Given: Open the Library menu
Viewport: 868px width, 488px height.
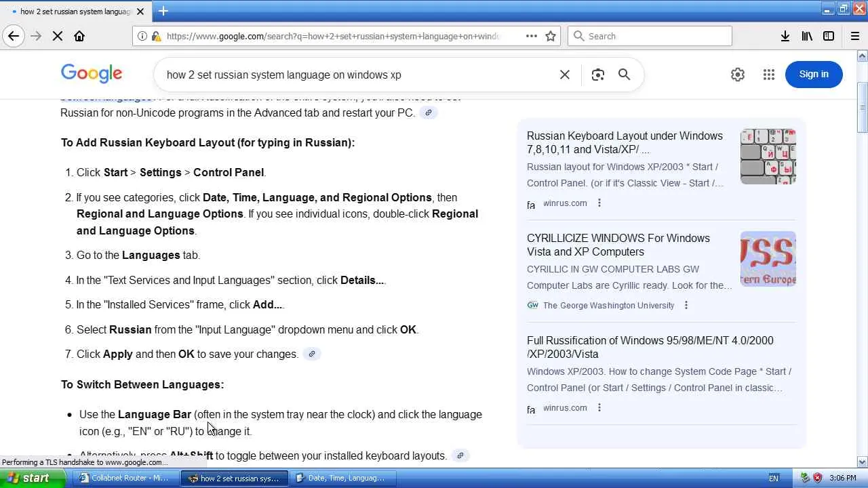Looking at the screenshot, I should (x=807, y=36).
